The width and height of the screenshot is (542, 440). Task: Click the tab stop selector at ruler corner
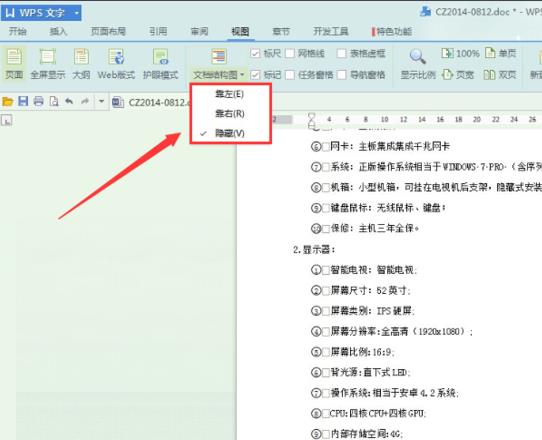[x=7, y=120]
